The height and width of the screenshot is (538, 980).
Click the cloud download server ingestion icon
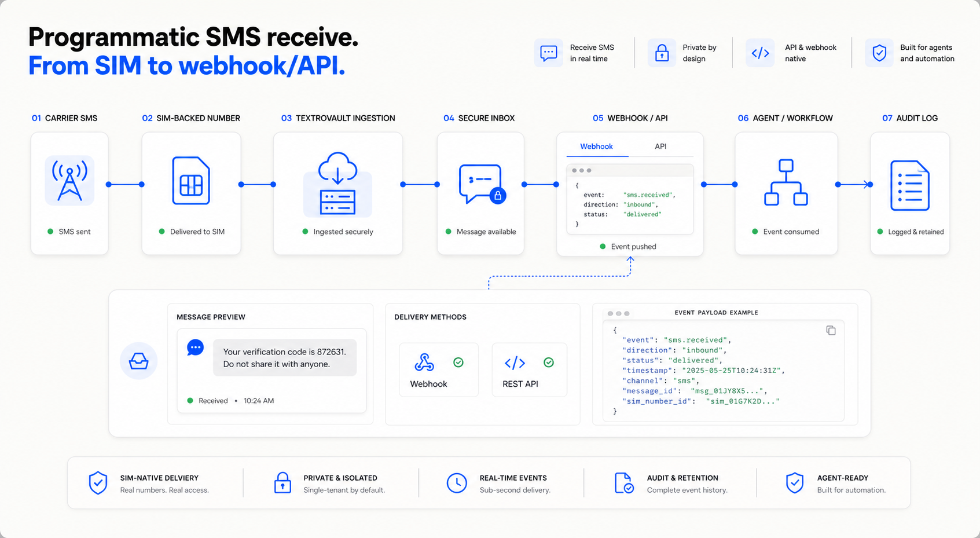pyautogui.click(x=337, y=184)
